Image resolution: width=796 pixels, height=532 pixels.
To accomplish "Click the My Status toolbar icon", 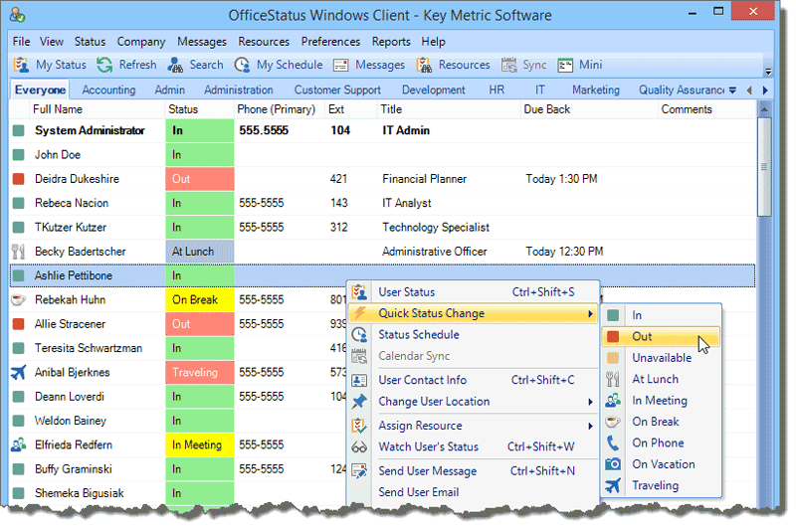I will click(21, 65).
